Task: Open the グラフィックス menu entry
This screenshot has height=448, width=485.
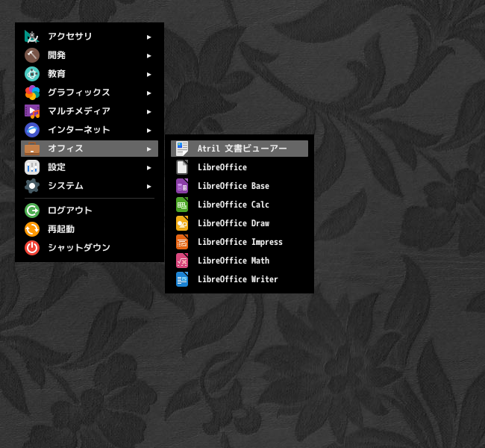Action: click(x=90, y=93)
